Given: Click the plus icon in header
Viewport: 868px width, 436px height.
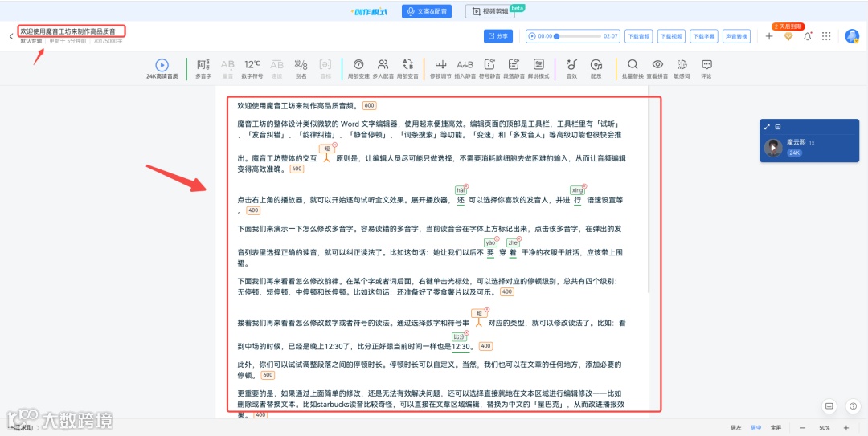Looking at the screenshot, I should point(769,36).
